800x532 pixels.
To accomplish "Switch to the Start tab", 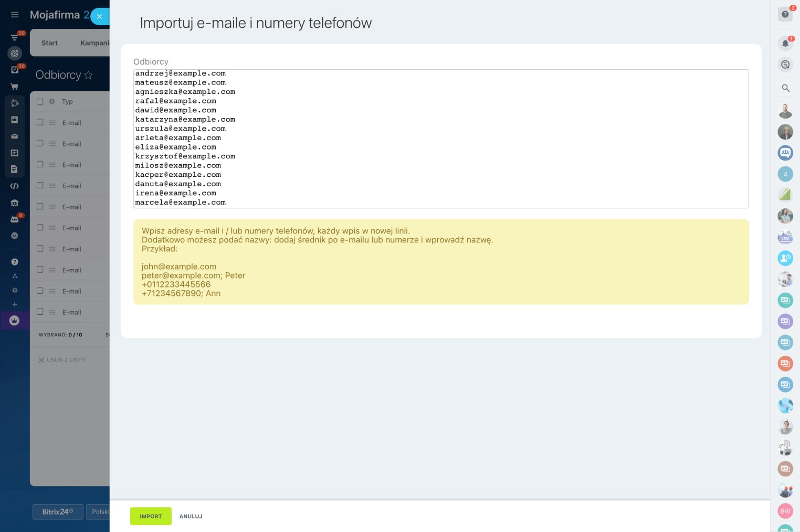I will [x=49, y=43].
